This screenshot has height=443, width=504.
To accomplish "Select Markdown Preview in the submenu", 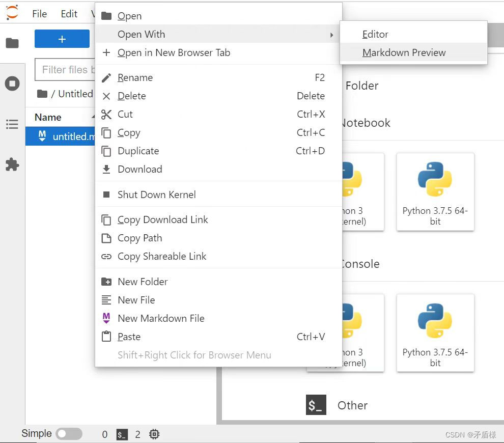I will (x=413, y=52).
